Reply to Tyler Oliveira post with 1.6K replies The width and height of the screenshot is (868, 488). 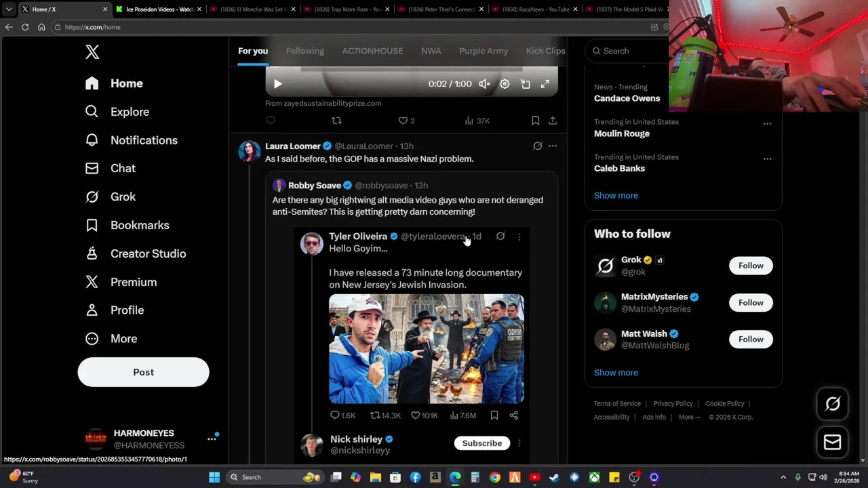(x=342, y=415)
